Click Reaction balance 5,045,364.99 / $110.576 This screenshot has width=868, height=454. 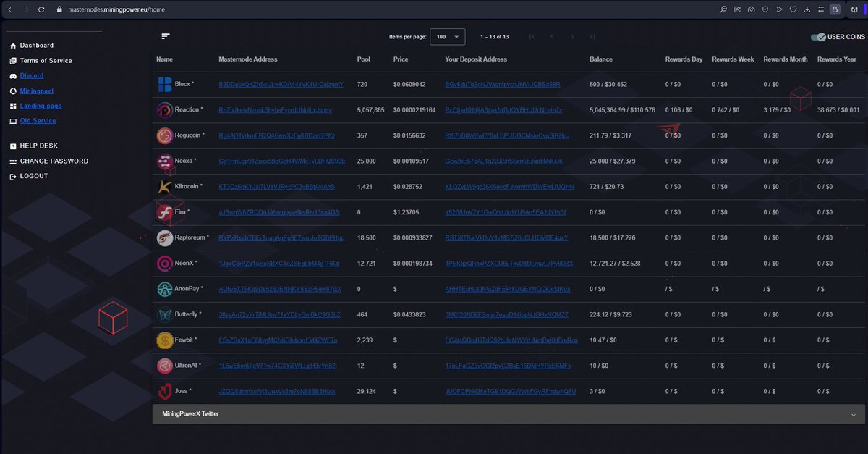point(622,110)
